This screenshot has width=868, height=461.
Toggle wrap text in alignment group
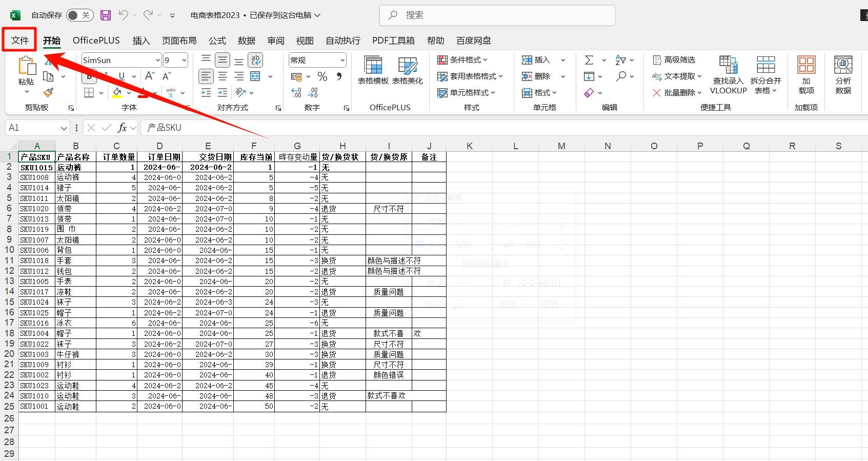(x=255, y=60)
